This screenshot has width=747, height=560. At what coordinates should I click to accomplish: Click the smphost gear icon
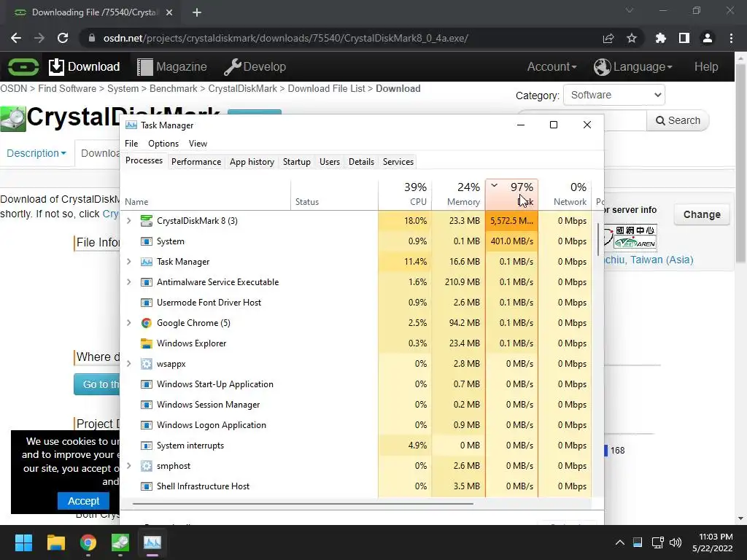click(x=146, y=466)
